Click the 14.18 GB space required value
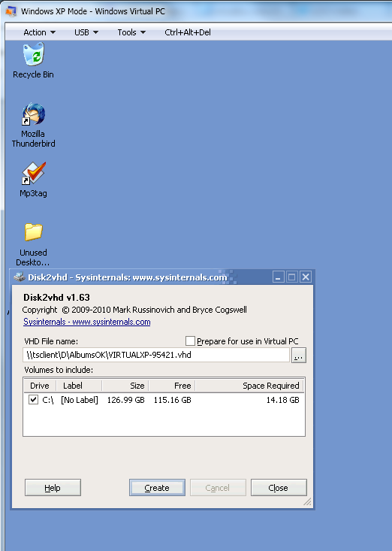Image resolution: width=392 pixels, height=551 pixels. 282,400
